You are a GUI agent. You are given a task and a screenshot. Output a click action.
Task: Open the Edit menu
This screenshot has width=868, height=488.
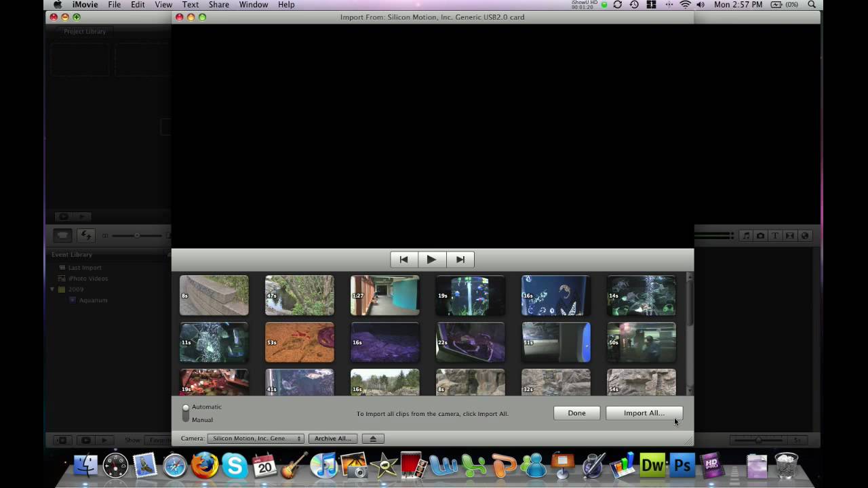coord(138,5)
